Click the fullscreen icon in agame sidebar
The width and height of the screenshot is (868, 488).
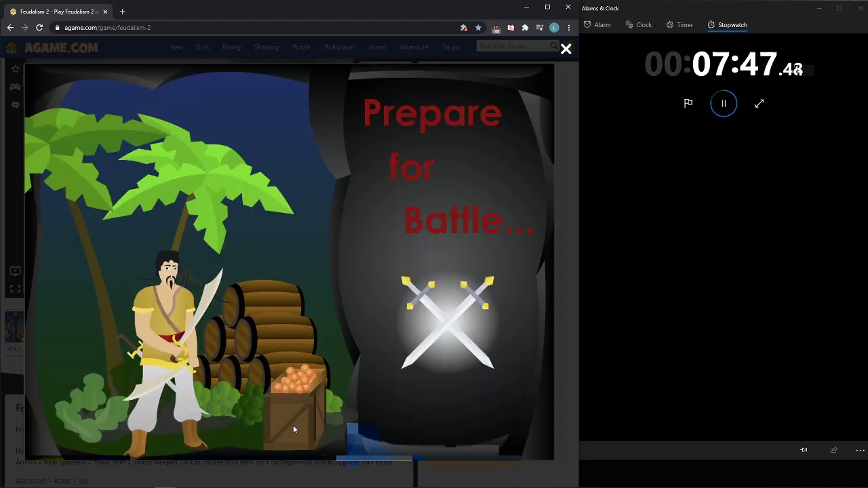tap(15, 289)
